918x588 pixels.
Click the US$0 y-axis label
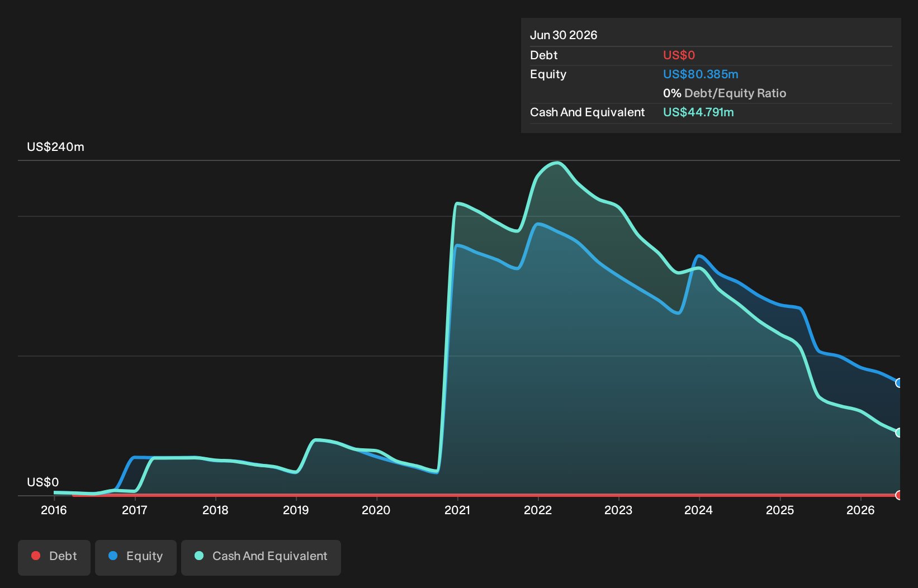click(42, 482)
